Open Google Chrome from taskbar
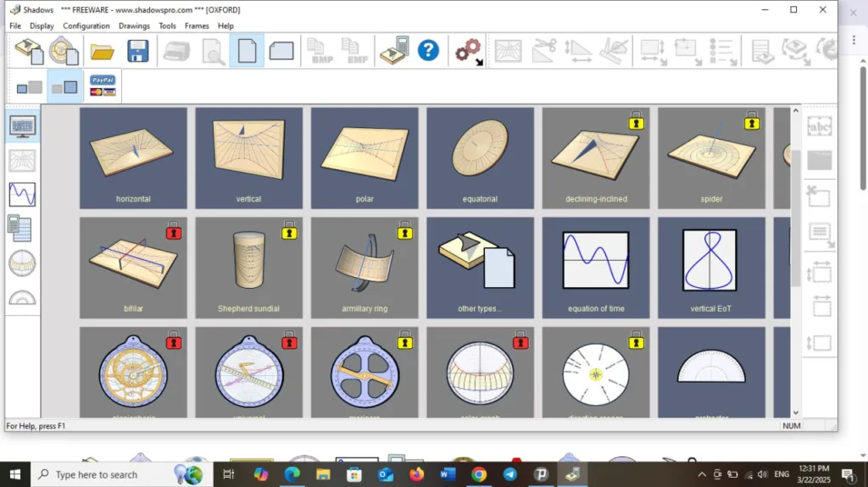This screenshot has height=487, width=868. (480, 474)
